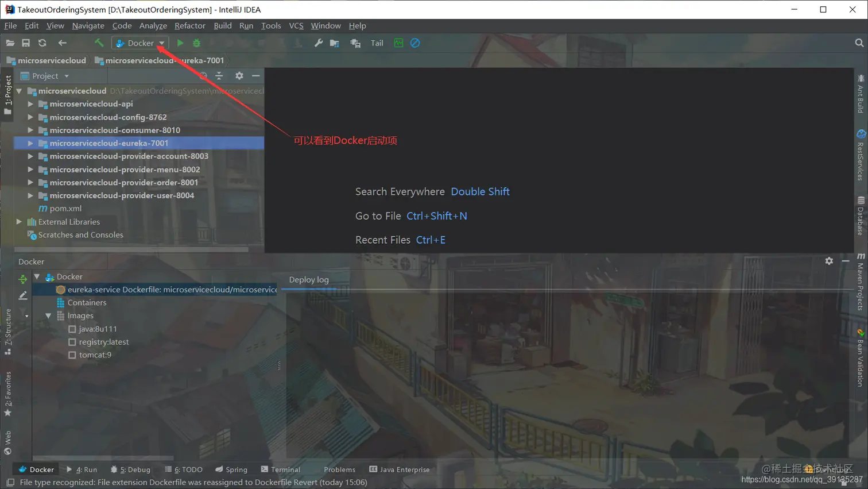This screenshot has height=489, width=868.
Task: Click the Collapse All icon in Project panel
Action: 219,76
